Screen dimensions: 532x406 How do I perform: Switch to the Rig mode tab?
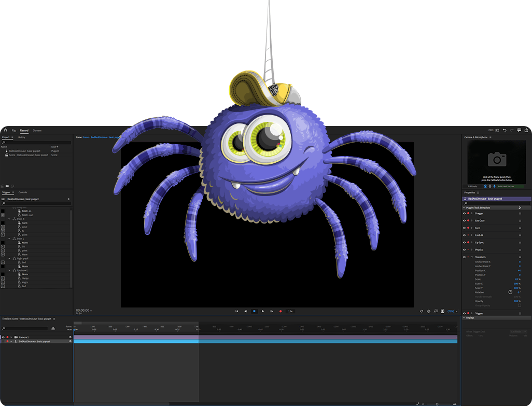14,131
